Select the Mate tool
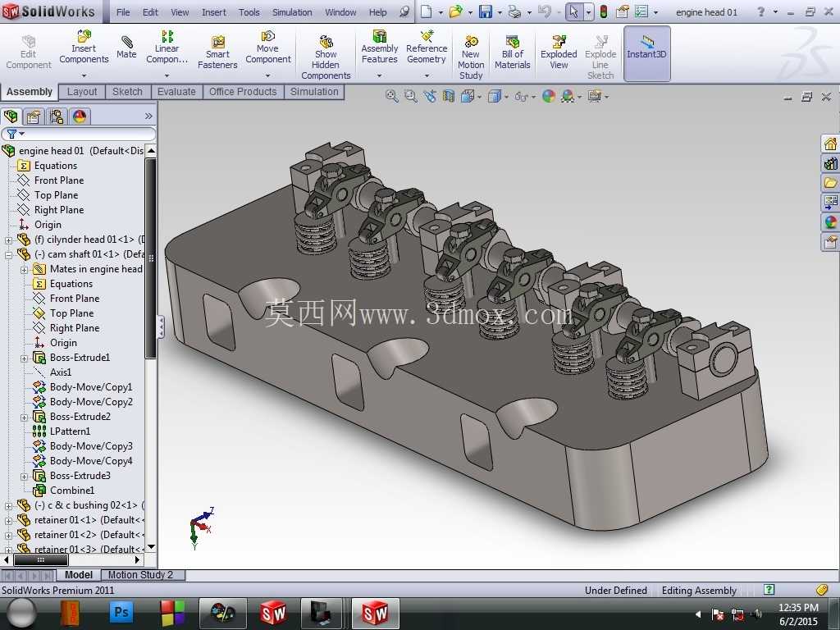The width and height of the screenshot is (840, 630). point(126,47)
